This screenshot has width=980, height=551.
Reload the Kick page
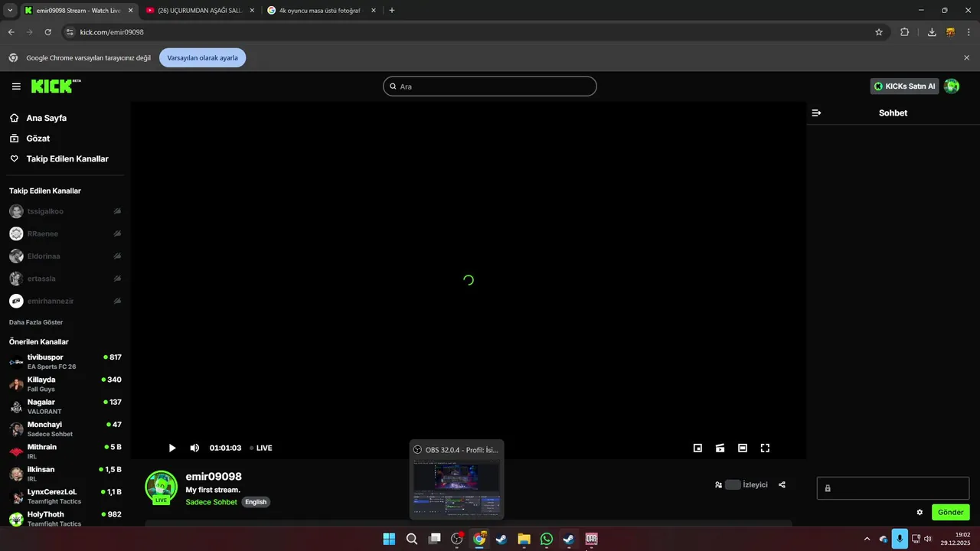(x=47, y=32)
